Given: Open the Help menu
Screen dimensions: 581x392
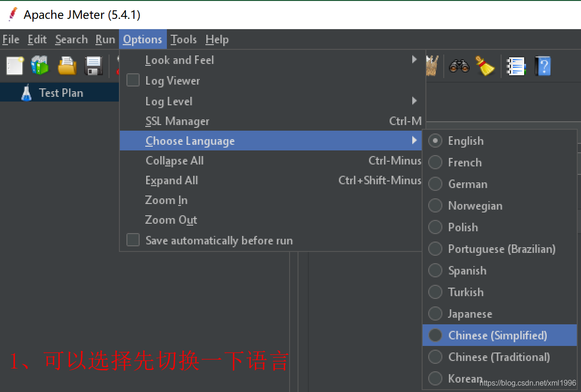Looking at the screenshot, I should pos(217,39).
